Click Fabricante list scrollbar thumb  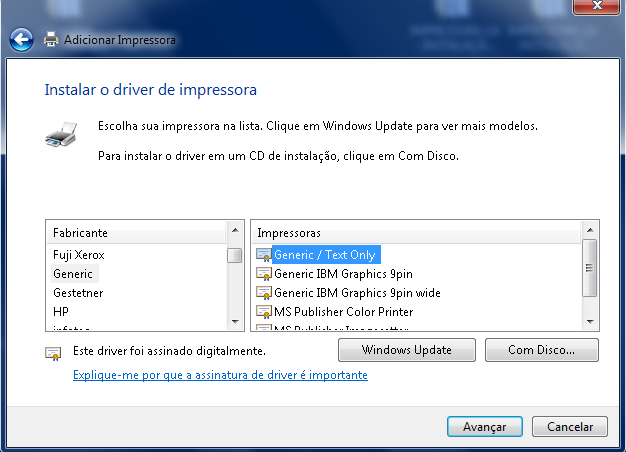tap(235, 256)
